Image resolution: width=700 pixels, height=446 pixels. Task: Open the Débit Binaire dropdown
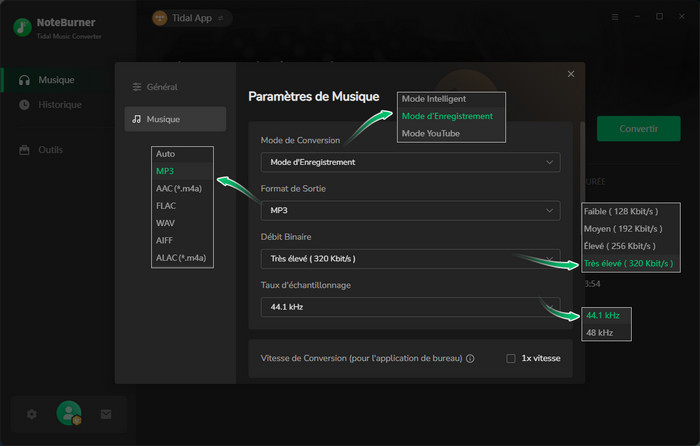pyautogui.click(x=410, y=258)
